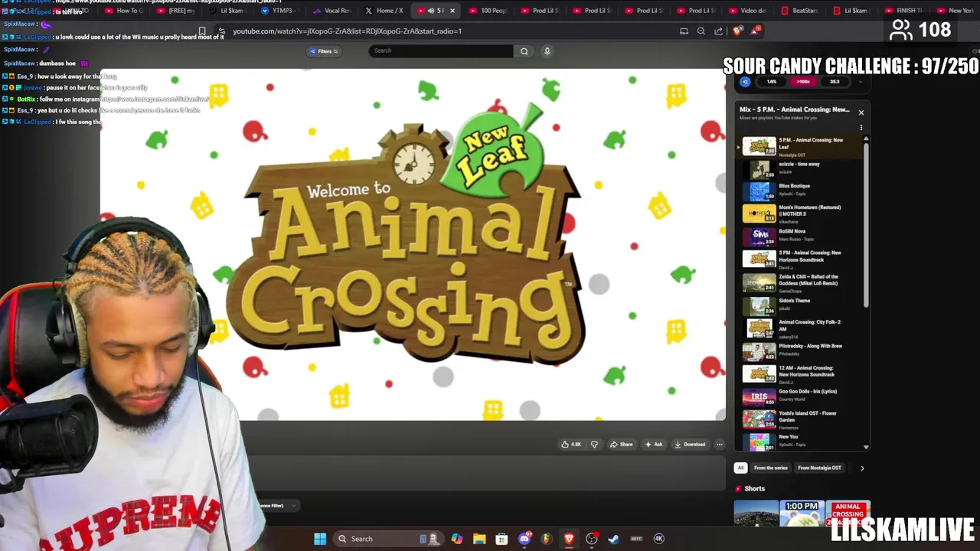Click the voice search microphone icon

(x=547, y=51)
